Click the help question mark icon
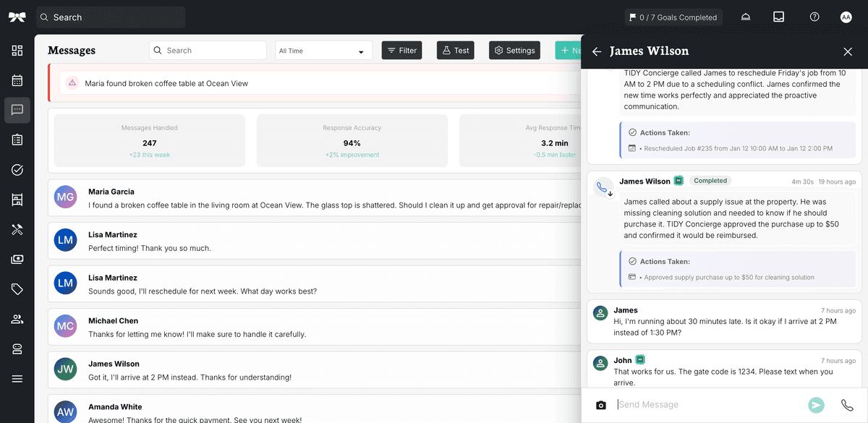 [814, 17]
